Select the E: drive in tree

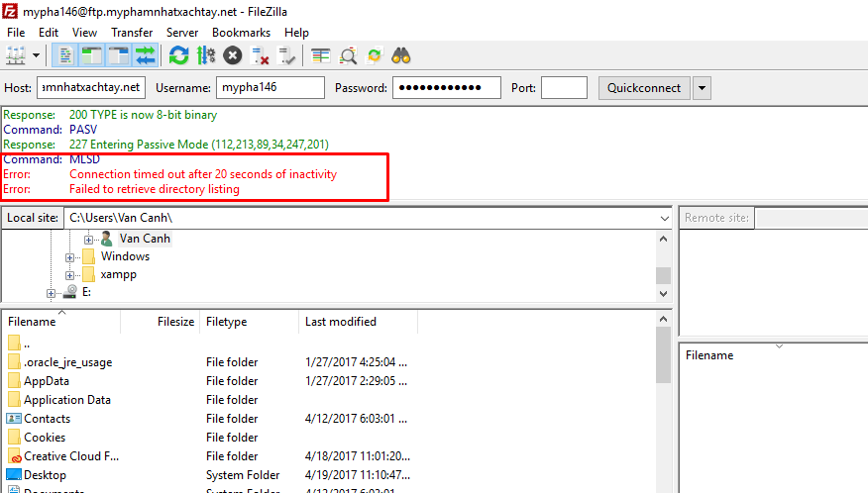click(x=86, y=292)
